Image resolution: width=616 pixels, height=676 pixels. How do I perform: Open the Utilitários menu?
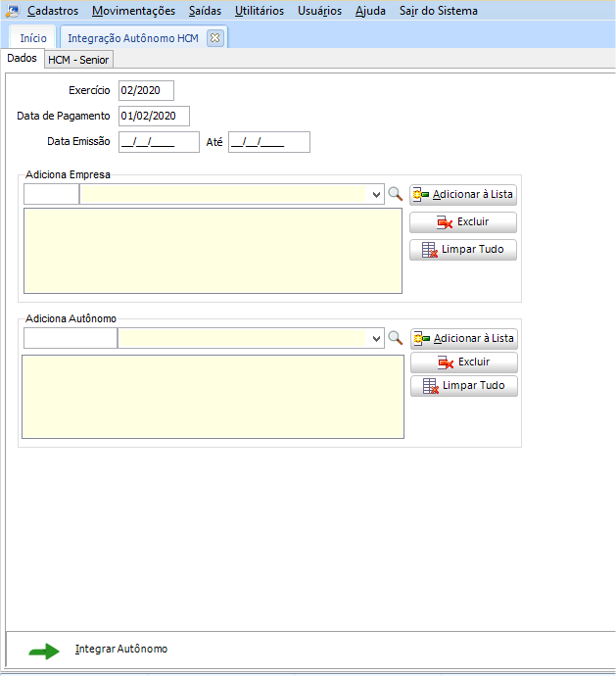coord(260,11)
